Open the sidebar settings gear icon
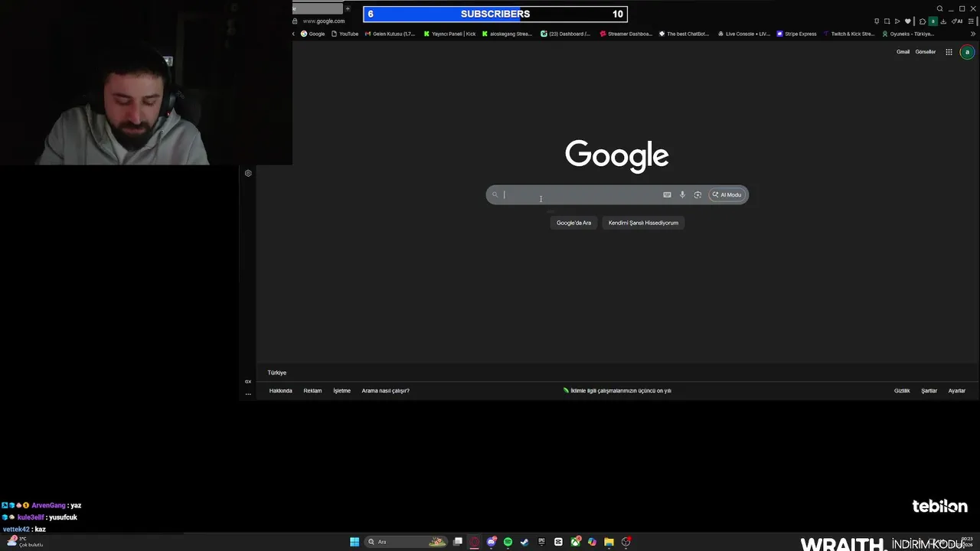The image size is (980, 551). pos(248,173)
